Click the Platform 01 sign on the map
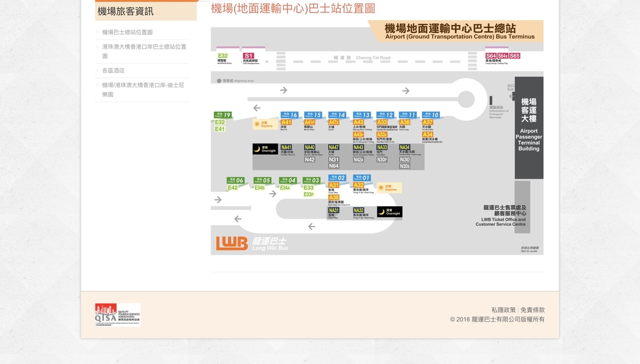Screen dimensions: 640x364 click(362, 178)
